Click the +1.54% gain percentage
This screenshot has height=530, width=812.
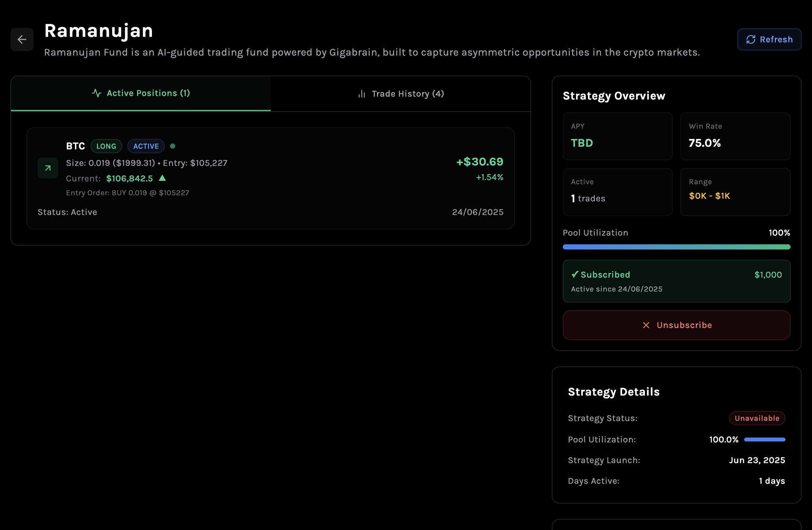(490, 177)
